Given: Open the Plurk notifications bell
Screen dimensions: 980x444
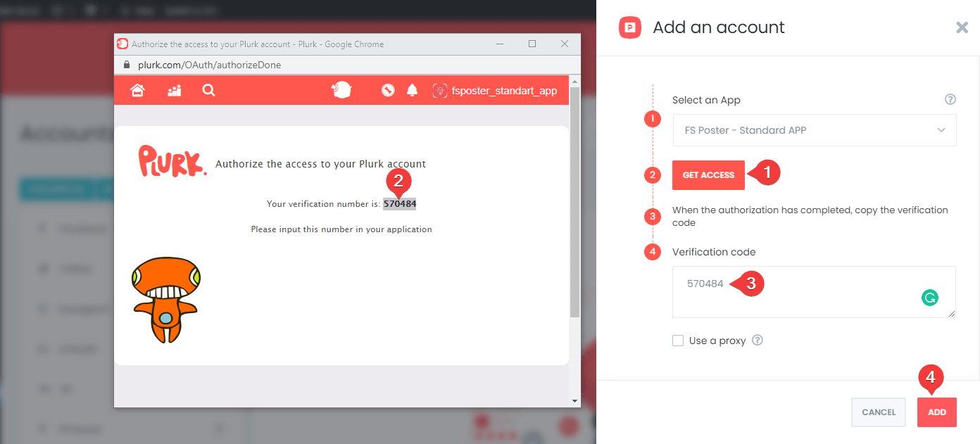Looking at the screenshot, I should coord(413,90).
